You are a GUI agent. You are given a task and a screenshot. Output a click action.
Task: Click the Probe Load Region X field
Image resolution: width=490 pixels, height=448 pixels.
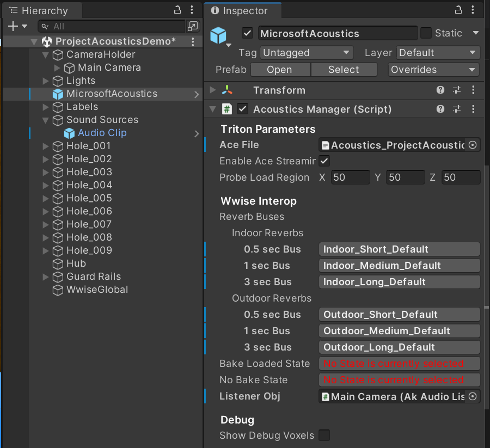[x=350, y=177]
